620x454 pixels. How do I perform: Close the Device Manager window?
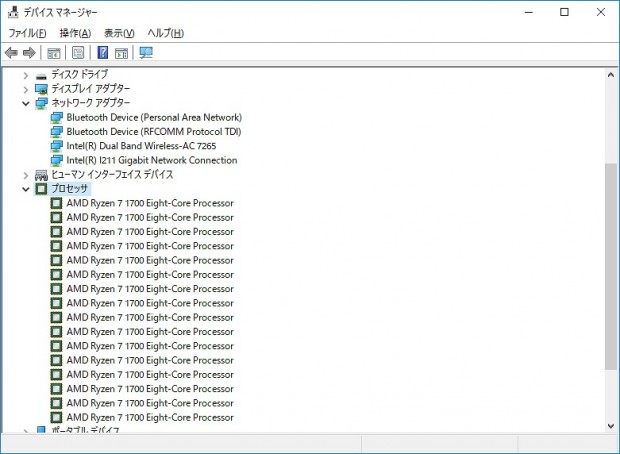(x=601, y=12)
